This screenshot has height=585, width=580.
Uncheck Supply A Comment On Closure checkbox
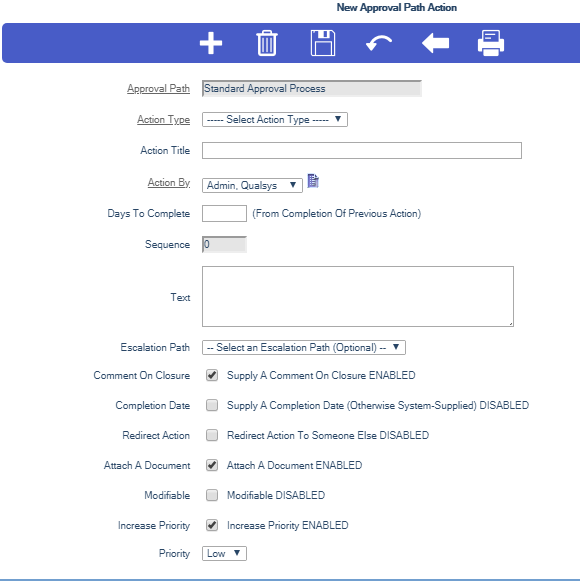212,375
